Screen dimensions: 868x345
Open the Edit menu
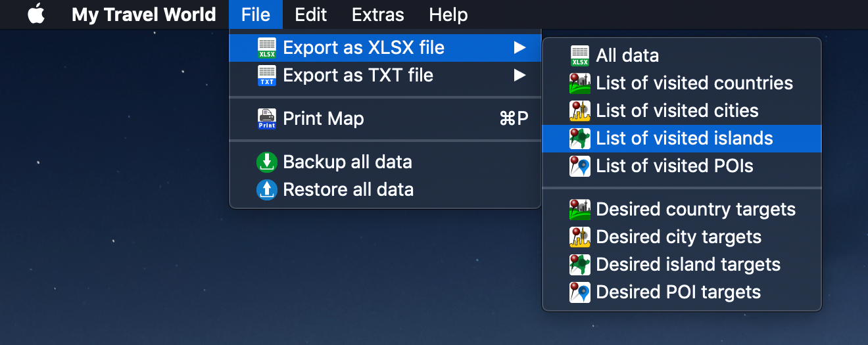point(310,14)
